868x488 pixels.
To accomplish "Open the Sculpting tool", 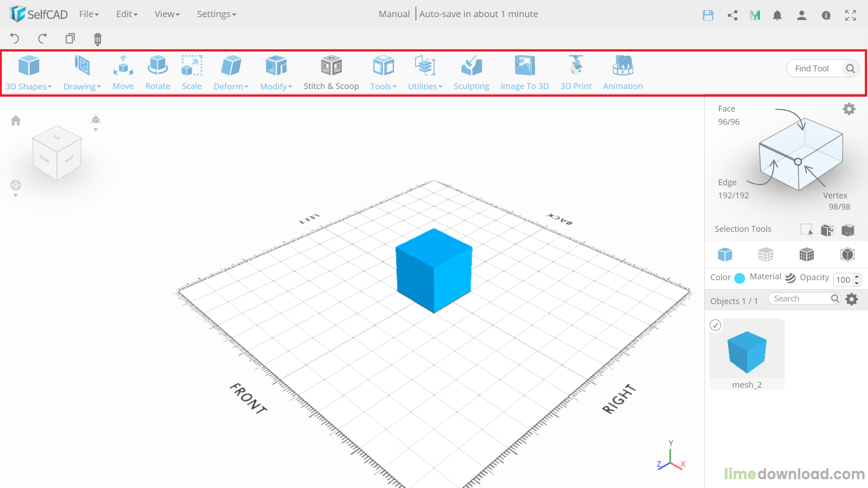I will tap(471, 73).
